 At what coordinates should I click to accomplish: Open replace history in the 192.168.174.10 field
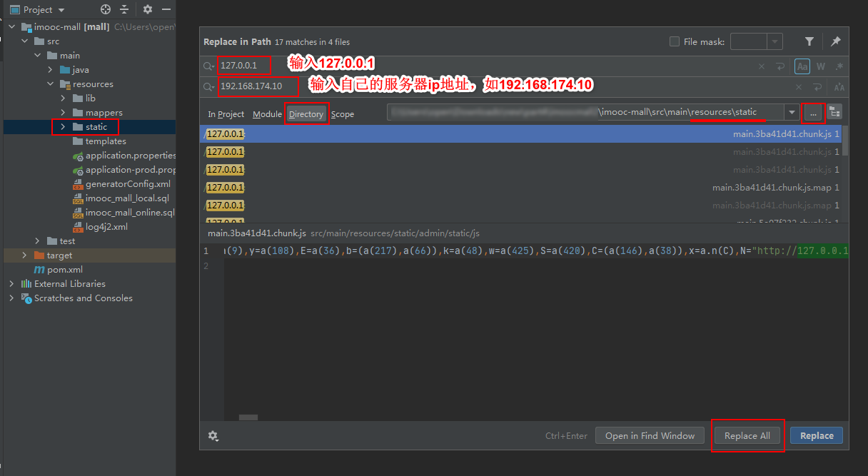click(209, 87)
